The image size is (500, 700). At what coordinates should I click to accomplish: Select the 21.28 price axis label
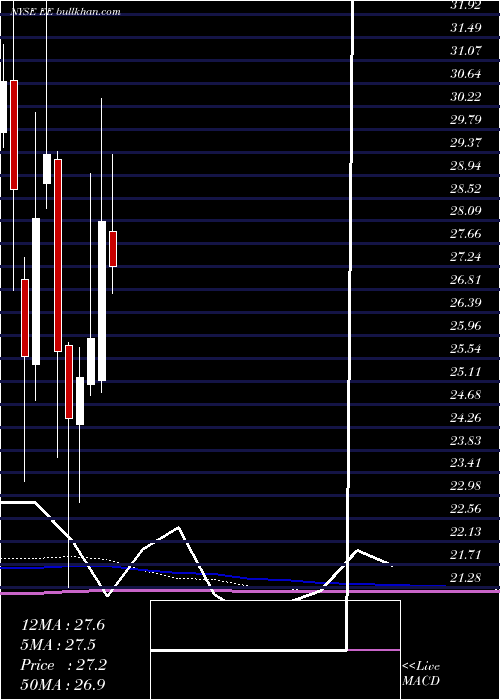click(x=466, y=577)
